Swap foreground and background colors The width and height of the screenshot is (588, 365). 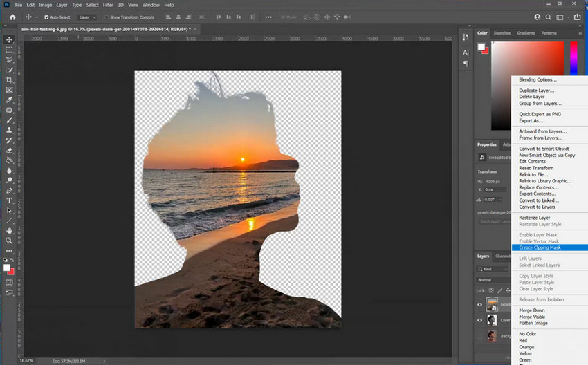pyautogui.click(x=12, y=260)
